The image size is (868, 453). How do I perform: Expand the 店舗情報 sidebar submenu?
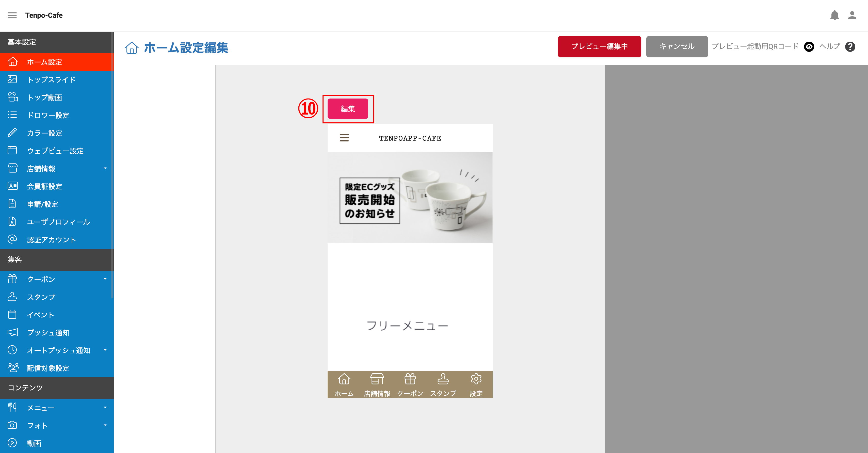click(105, 168)
